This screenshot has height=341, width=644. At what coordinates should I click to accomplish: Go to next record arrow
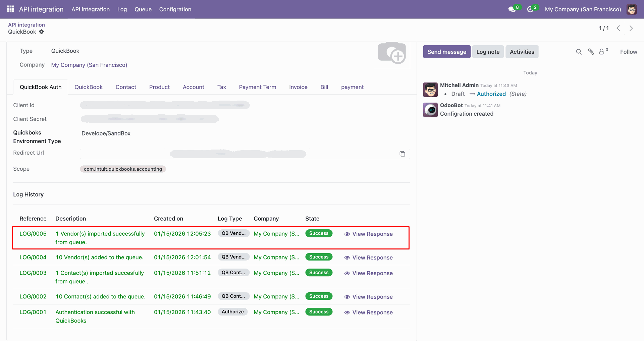[631, 28]
